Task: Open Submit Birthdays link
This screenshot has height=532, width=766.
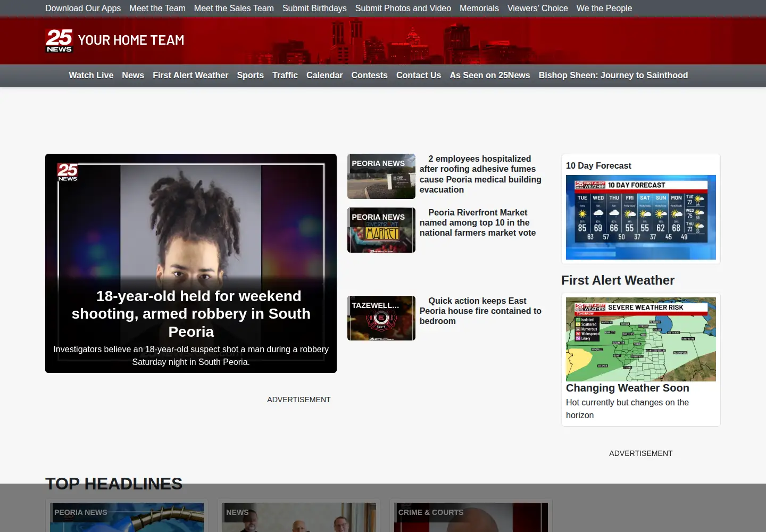Action: 314,8
